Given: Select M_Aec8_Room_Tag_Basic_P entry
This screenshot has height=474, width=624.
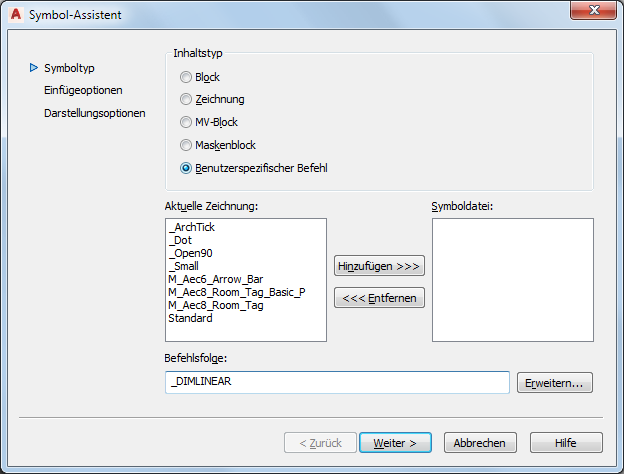Looking at the screenshot, I should point(236,292).
